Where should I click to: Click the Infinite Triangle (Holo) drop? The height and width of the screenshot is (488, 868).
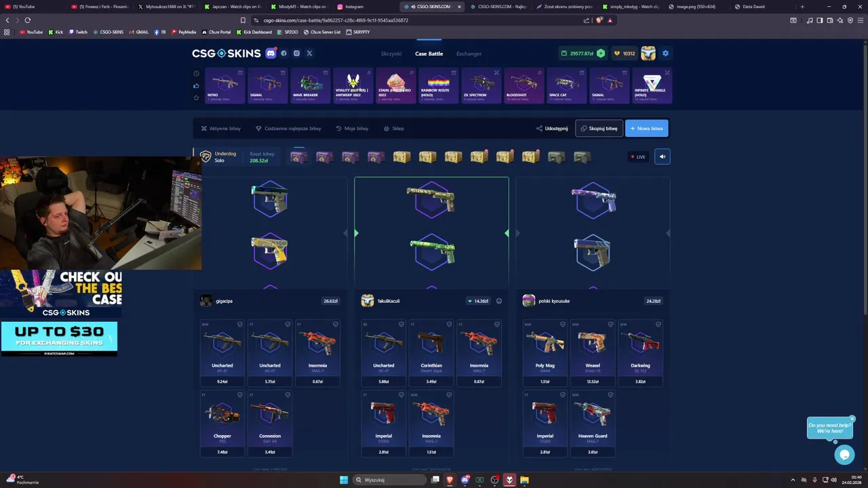[x=652, y=85]
